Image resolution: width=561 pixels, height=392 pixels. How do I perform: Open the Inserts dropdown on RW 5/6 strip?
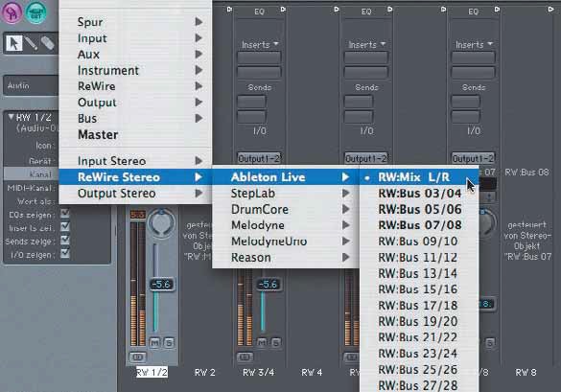366,45
